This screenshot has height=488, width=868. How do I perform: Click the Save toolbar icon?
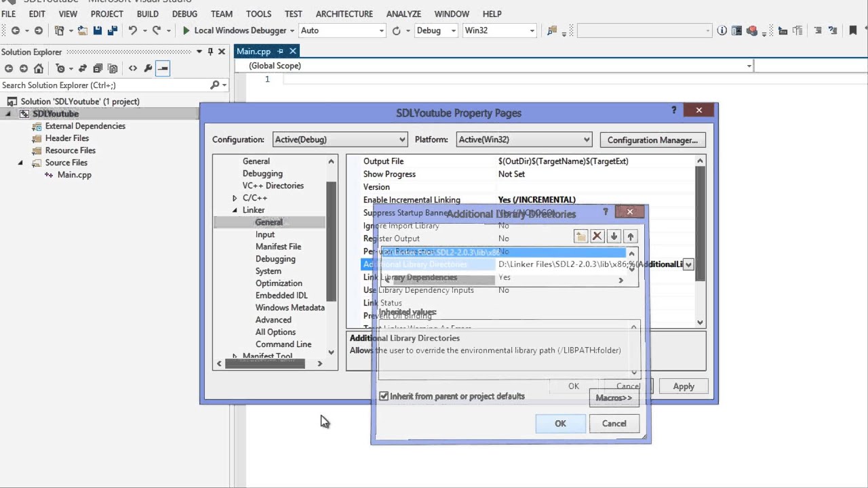pyautogui.click(x=98, y=30)
